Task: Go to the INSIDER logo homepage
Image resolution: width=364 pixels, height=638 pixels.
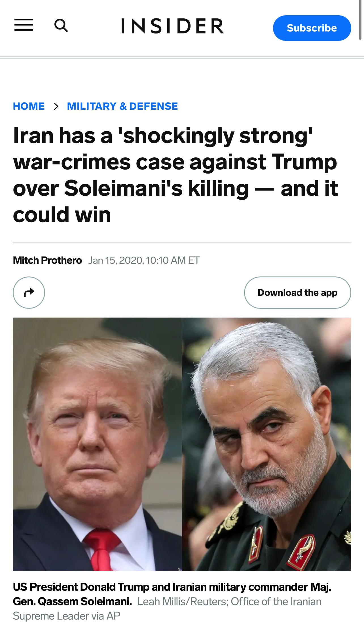Action: pyautogui.click(x=173, y=26)
